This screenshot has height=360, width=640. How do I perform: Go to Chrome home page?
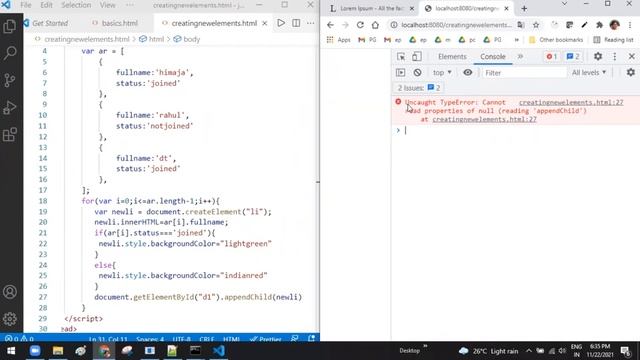(x=375, y=25)
